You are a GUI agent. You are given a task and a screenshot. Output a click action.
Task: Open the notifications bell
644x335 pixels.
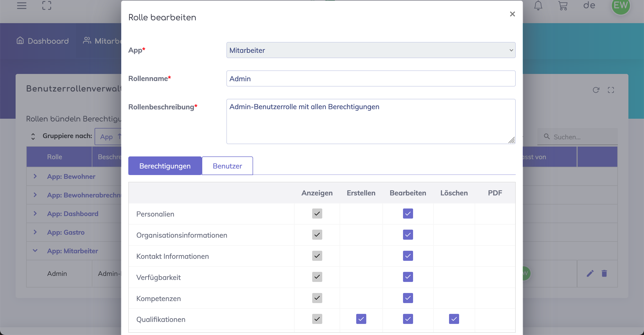point(538,6)
